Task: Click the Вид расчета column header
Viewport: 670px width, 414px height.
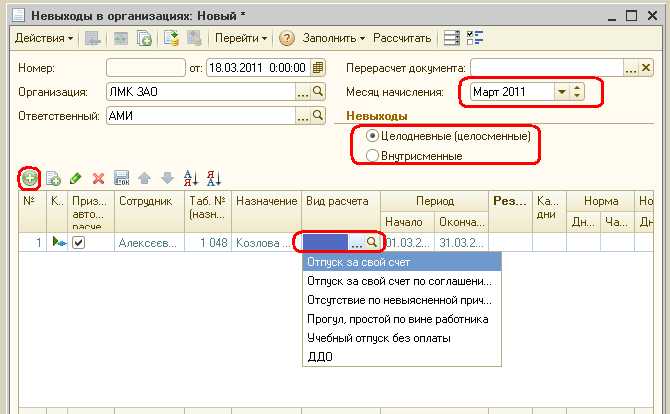Action: point(341,211)
